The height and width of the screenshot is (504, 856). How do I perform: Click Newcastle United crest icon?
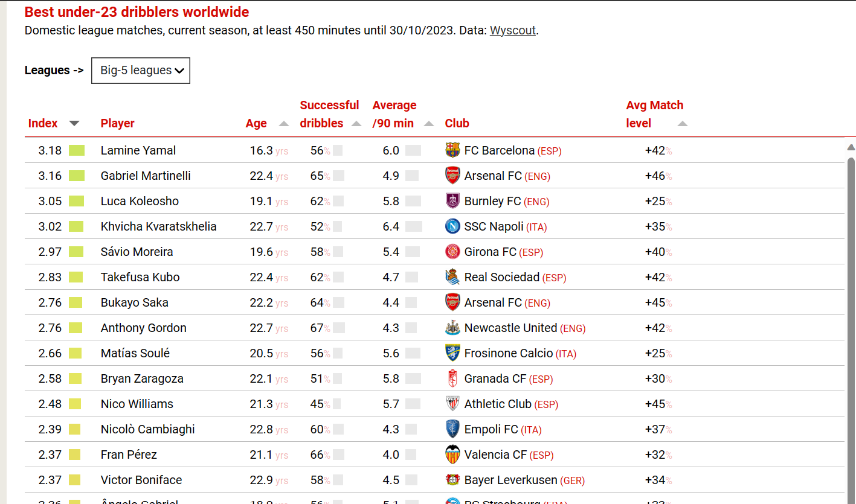click(452, 328)
